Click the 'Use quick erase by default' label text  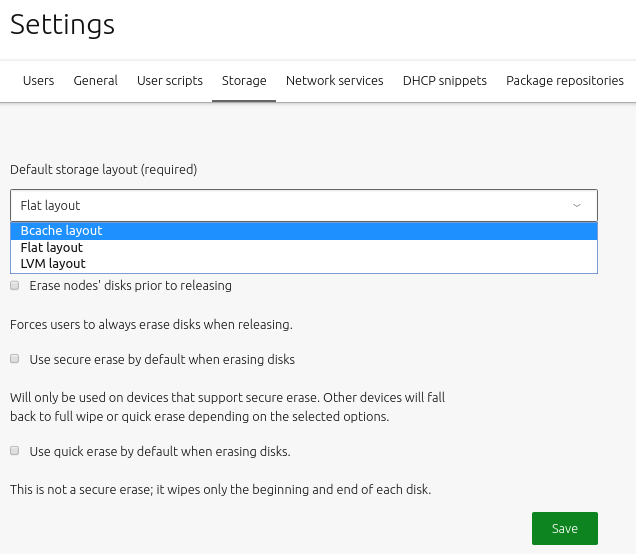coord(160,452)
